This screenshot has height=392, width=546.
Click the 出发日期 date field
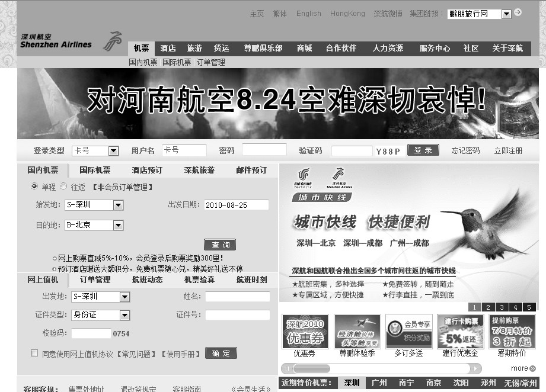(236, 205)
